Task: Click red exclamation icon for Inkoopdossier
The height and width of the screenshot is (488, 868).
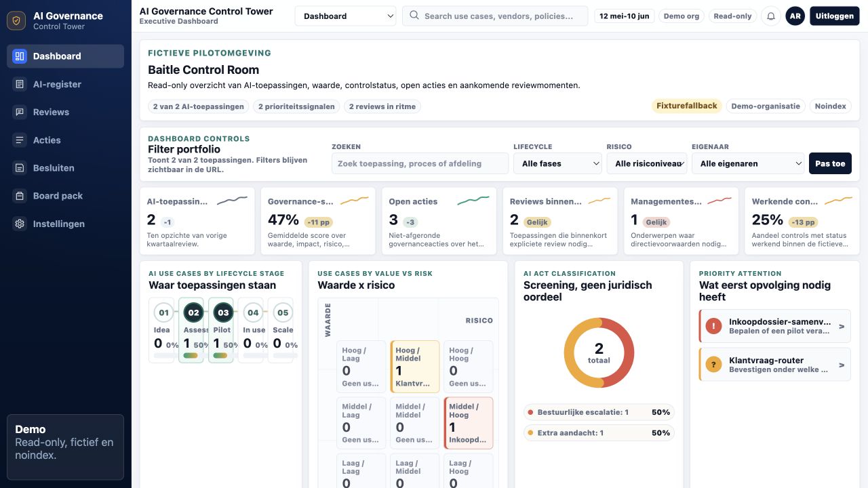Action: (x=713, y=326)
